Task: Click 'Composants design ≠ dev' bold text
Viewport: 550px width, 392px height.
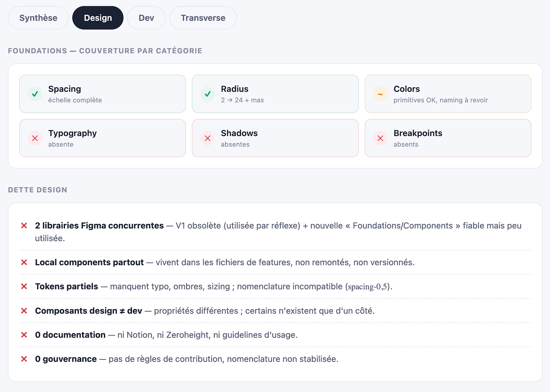Action: click(x=88, y=311)
